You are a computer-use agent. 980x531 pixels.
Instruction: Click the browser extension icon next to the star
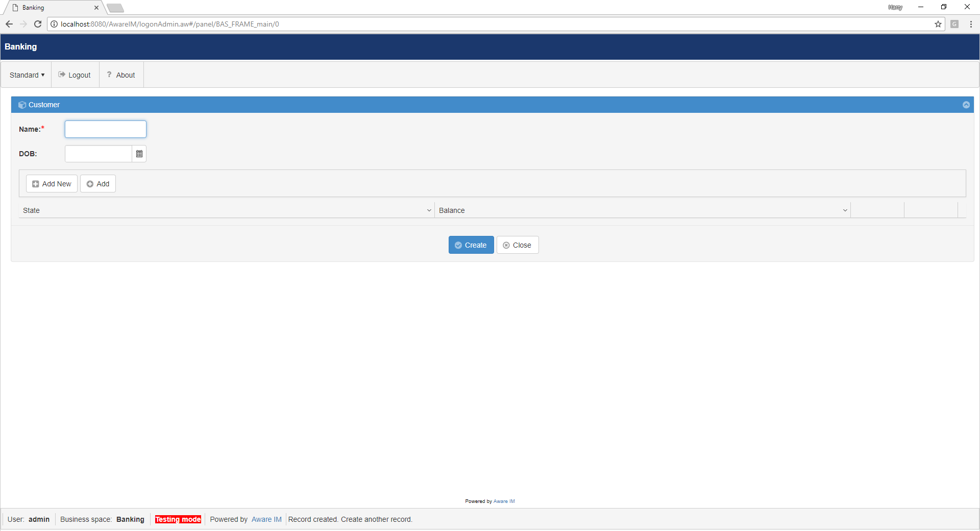[954, 24]
